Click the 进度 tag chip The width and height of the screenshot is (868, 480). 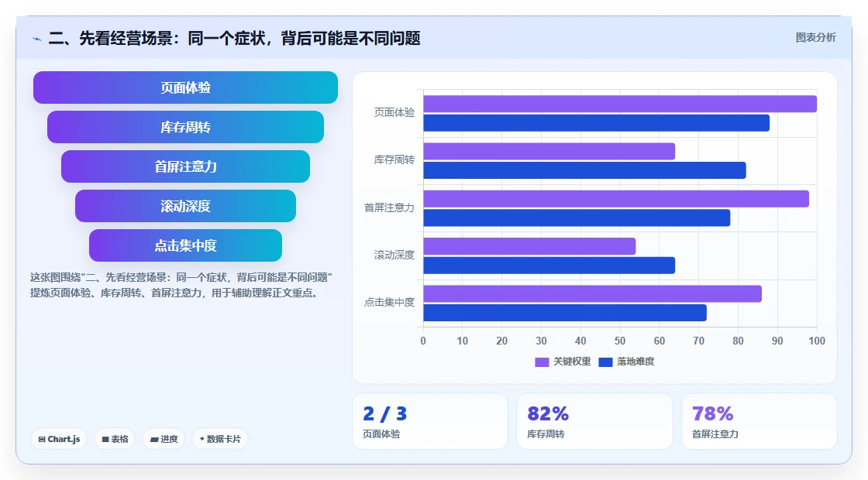[x=164, y=439]
